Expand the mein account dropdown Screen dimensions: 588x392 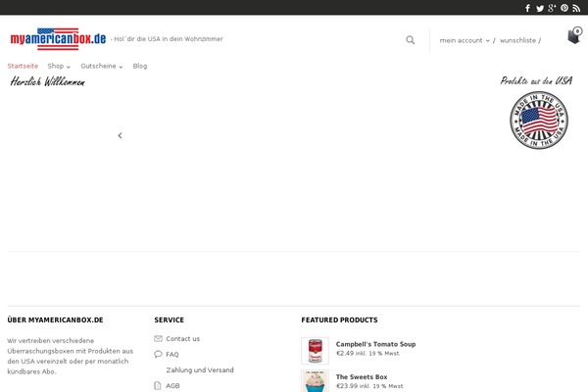click(x=465, y=40)
